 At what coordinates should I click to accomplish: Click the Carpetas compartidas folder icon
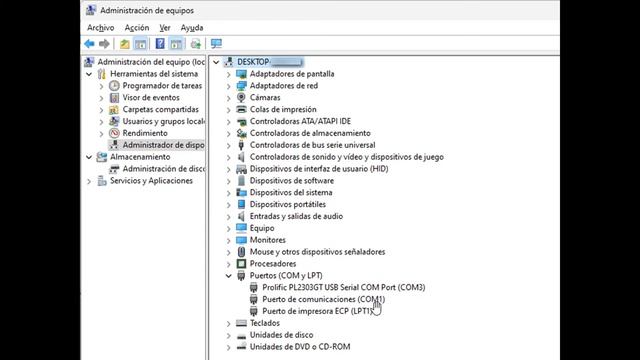114,109
